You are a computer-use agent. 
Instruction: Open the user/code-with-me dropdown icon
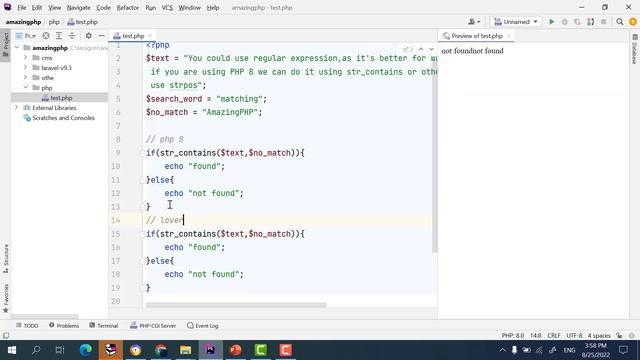(474, 22)
